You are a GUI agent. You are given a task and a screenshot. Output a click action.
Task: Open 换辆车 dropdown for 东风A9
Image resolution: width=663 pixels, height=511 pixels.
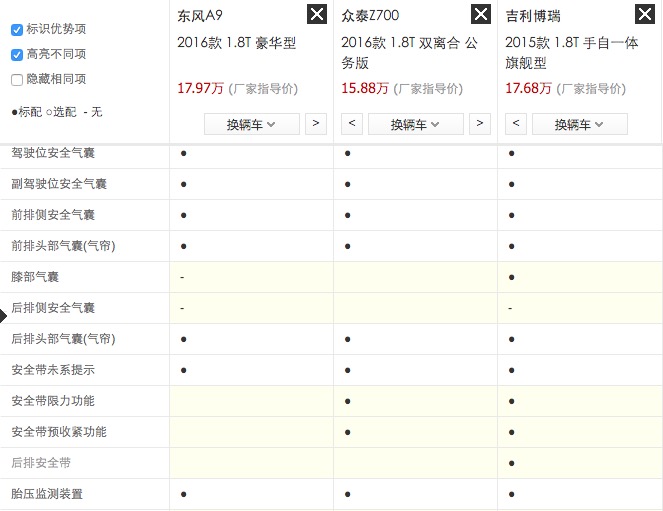point(252,124)
